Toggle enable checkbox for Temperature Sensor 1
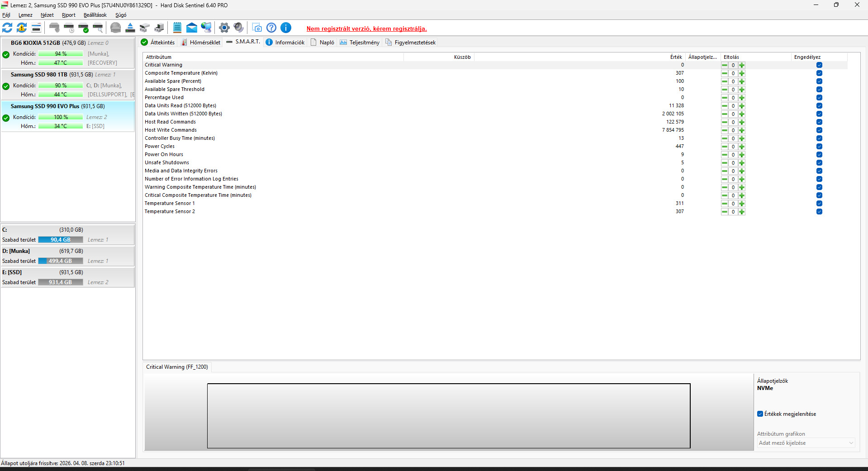The width and height of the screenshot is (868, 471). point(819,204)
